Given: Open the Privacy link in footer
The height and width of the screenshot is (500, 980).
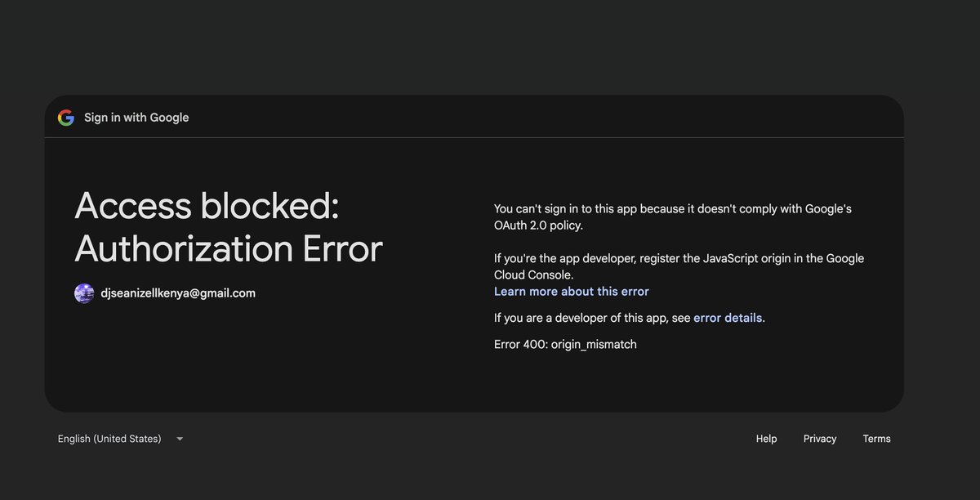Looking at the screenshot, I should [820, 439].
